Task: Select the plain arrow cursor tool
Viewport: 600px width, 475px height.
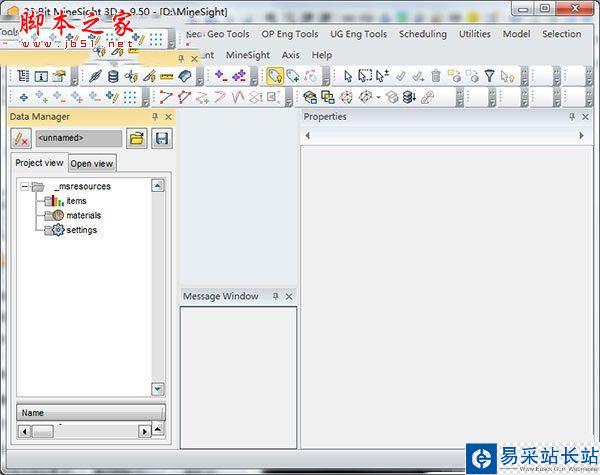Action: [348, 76]
